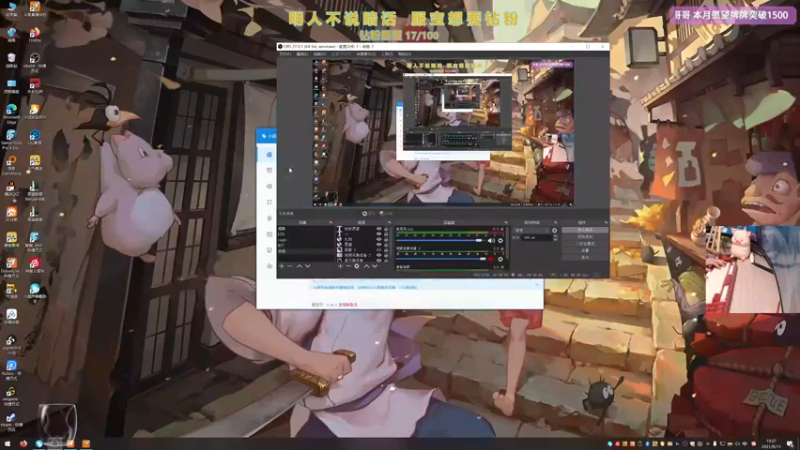Screen dimensions: 800x450
Task: Remove selected source using the Sources minus icon
Action: (x=348, y=266)
